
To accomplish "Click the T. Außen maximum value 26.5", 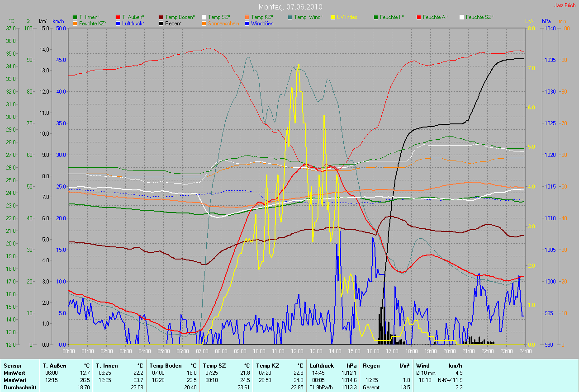I will pyautogui.click(x=86, y=380).
